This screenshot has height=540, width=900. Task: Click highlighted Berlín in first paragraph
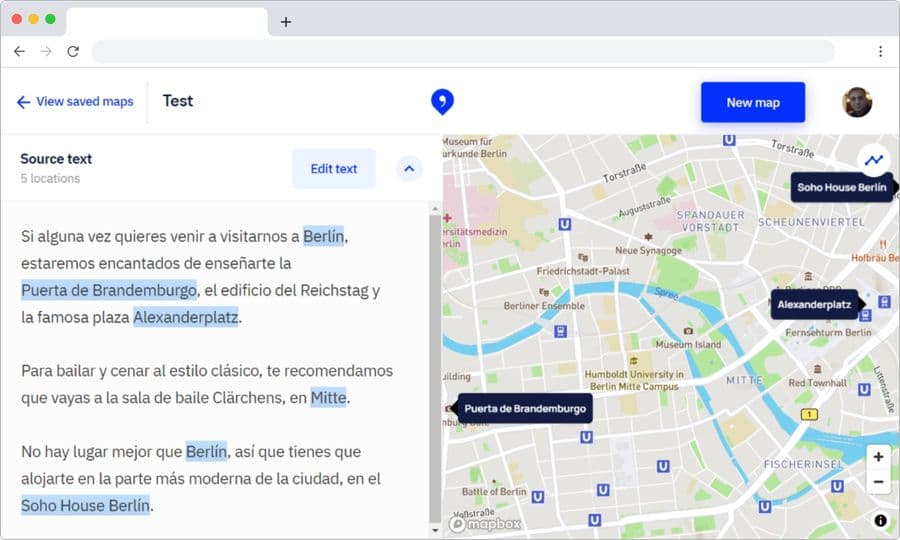click(x=324, y=236)
